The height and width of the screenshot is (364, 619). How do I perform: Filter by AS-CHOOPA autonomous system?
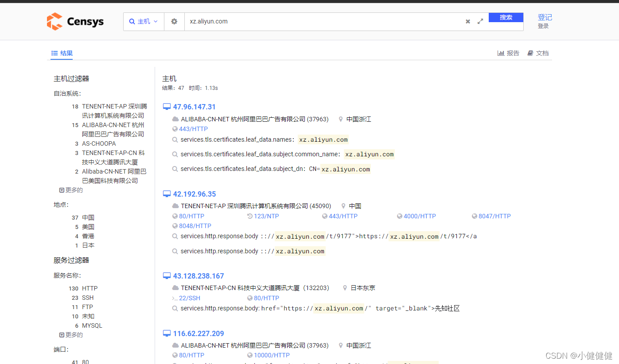tap(99, 143)
